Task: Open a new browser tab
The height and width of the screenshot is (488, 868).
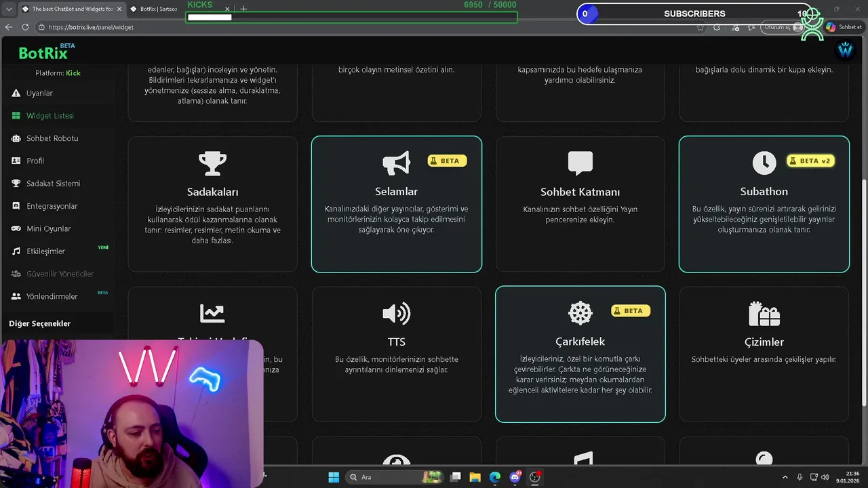Action: [x=243, y=9]
